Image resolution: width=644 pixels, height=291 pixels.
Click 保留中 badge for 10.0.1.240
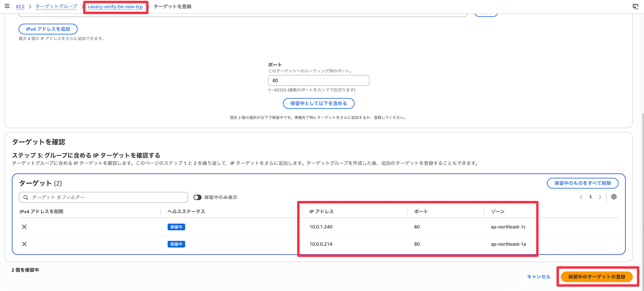(x=176, y=227)
